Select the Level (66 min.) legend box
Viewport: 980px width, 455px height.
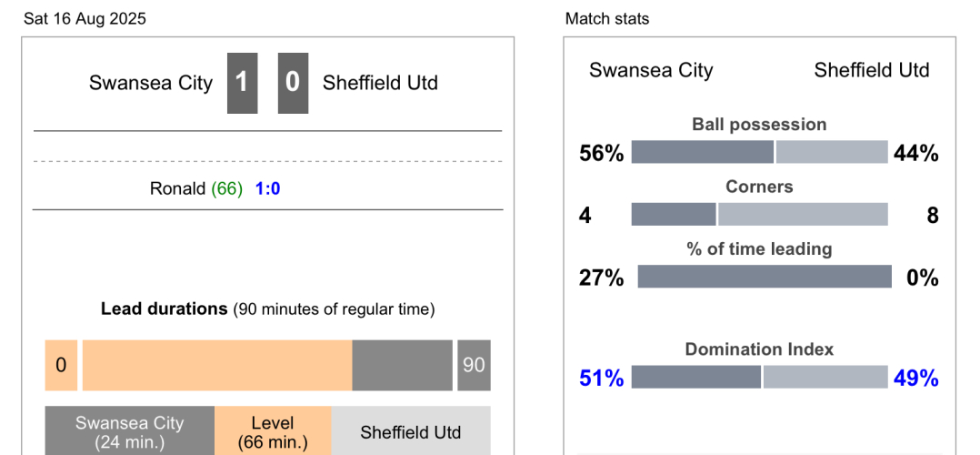coord(273,432)
